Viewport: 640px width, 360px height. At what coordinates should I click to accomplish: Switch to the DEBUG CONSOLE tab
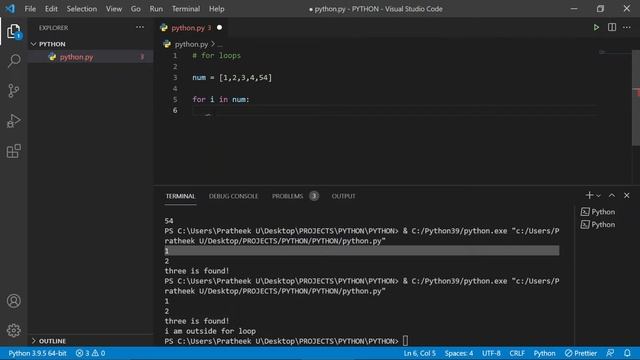pyautogui.click(x=233, y=196)
